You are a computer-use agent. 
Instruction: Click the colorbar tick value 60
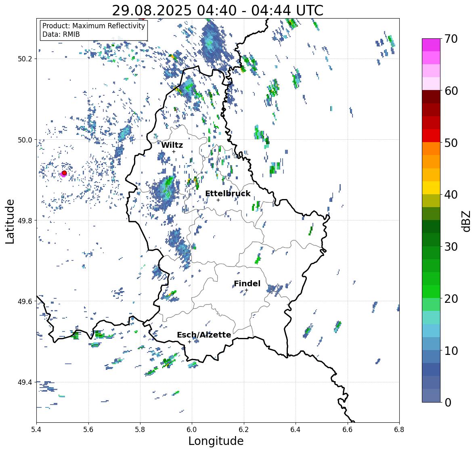coord(451,91)
